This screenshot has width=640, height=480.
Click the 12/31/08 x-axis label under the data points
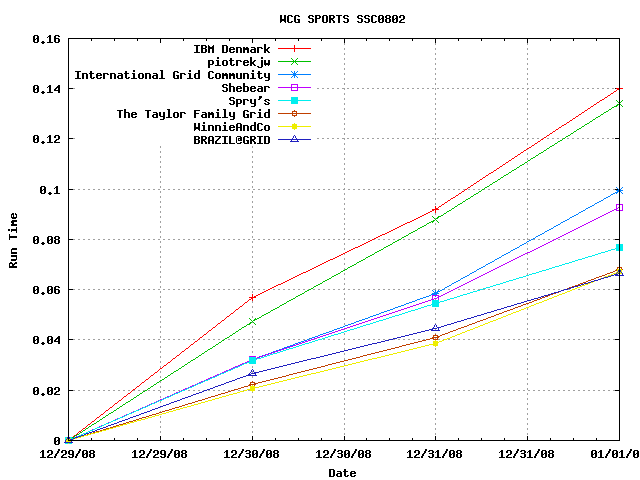[435, 453]
